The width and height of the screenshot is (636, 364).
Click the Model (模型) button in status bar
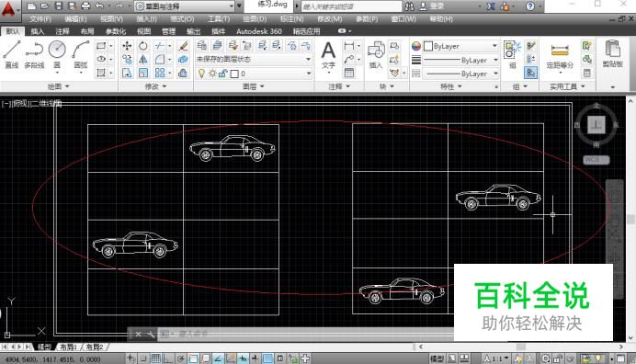(x=437, y=358)
